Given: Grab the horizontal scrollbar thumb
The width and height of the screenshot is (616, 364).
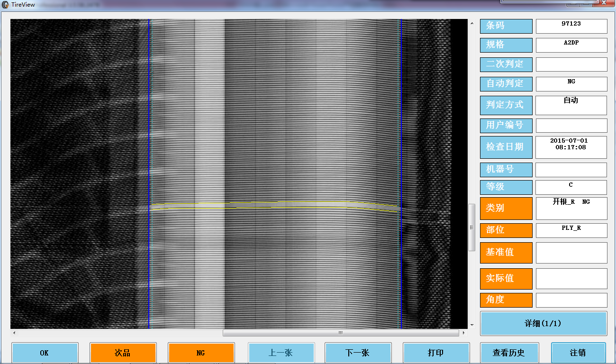Looking at the screenshot, I should [x=340, y=333].
